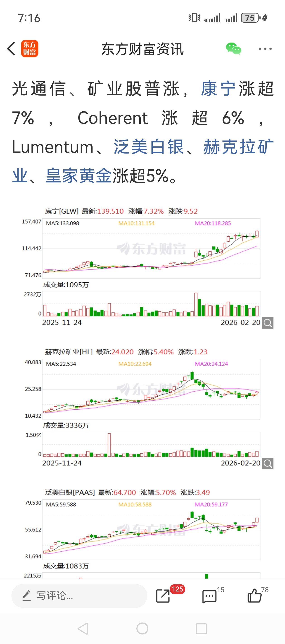Tap the battery indicator showing 75

point(251,18)
